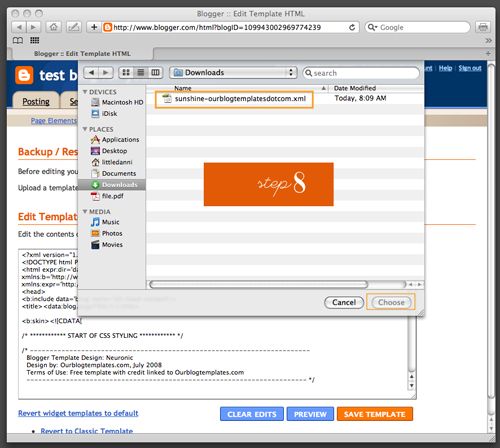Screen dimensions: 500x448
Task: Click the file dialog search field
Action: [361, 73]
